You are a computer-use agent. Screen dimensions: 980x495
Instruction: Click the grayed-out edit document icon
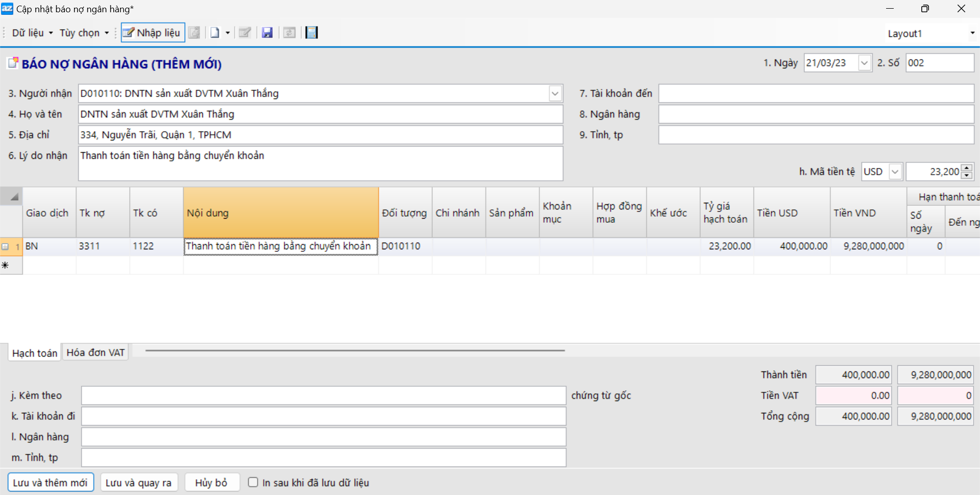pyautogui.click(x=245, y=33)
